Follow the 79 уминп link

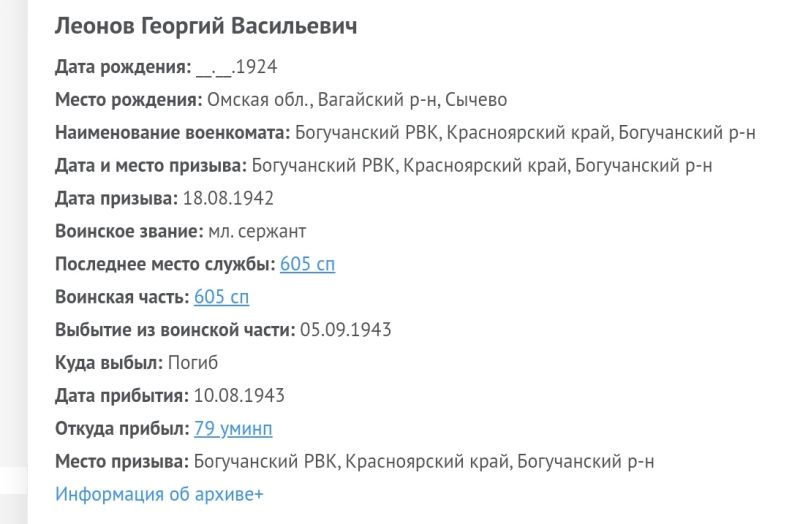coord(233,429)
